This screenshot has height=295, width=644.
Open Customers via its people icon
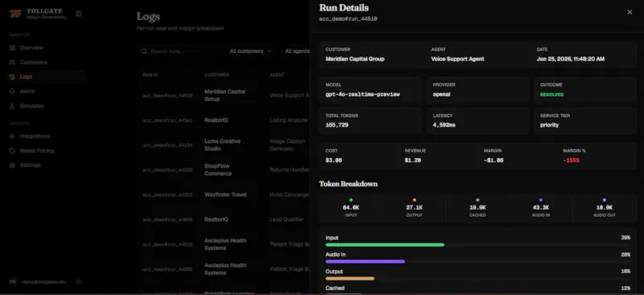pos(12,62)
